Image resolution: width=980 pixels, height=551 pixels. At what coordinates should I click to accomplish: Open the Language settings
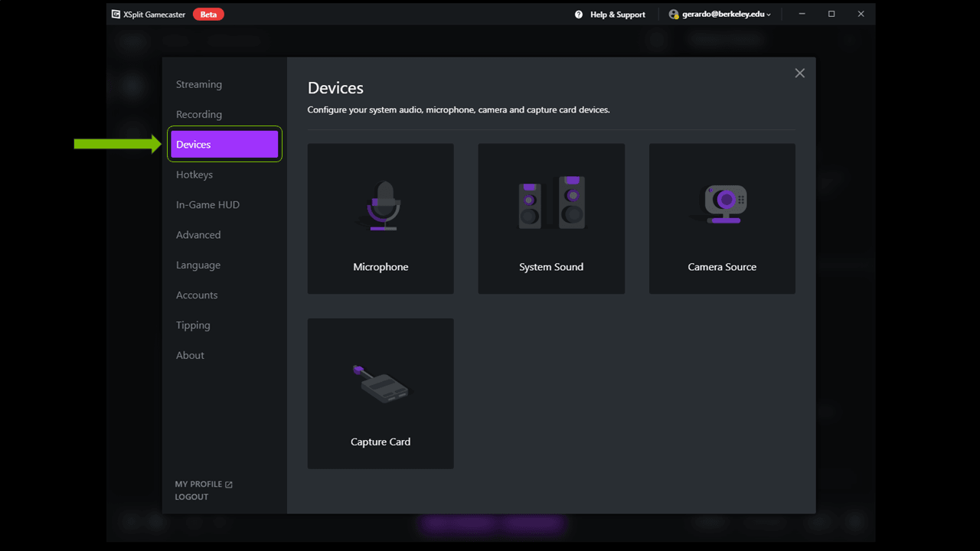point(198,265)
